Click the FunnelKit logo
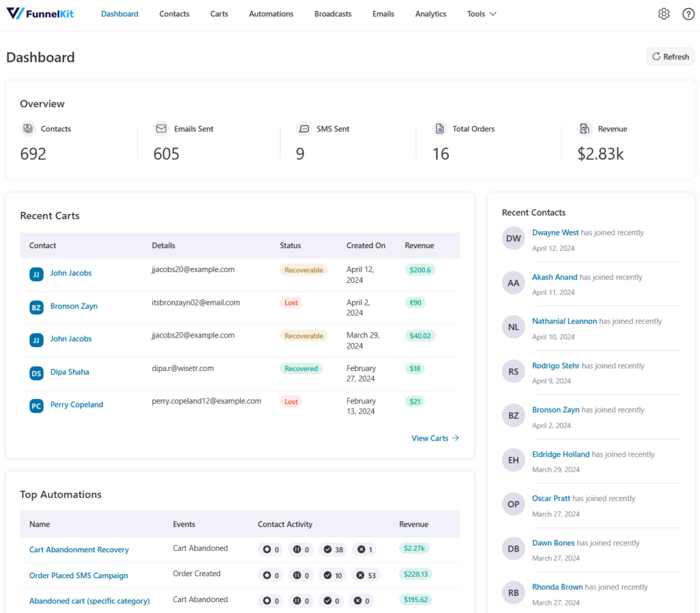The image size is (700, 613). click(x=39, y=13)
